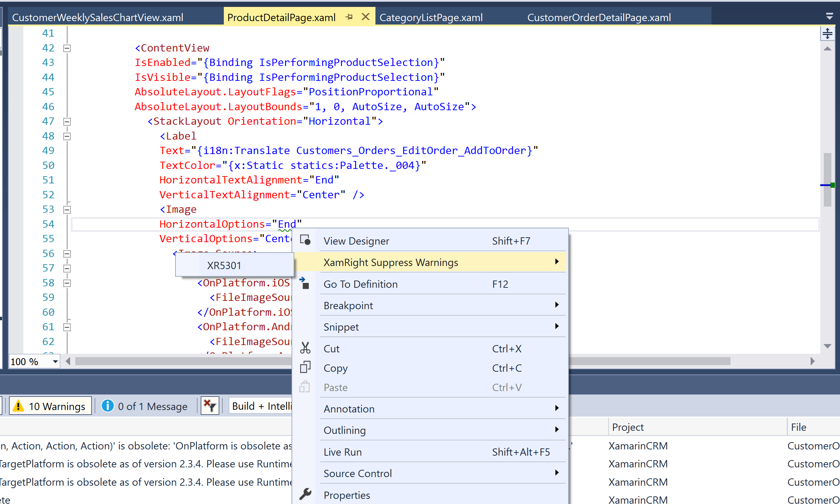Choose Go To Definition from context menu
The width and height of the screenshot is (840, 504).
(360, 284)
